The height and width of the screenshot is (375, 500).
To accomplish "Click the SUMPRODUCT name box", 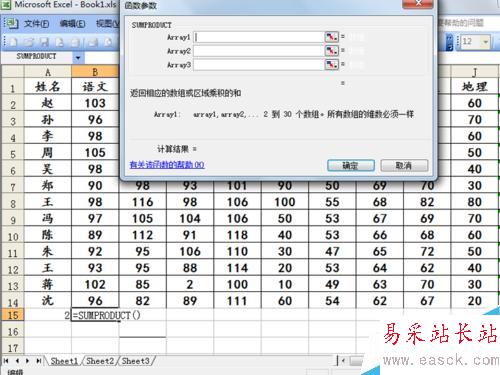I will [36, 57].
